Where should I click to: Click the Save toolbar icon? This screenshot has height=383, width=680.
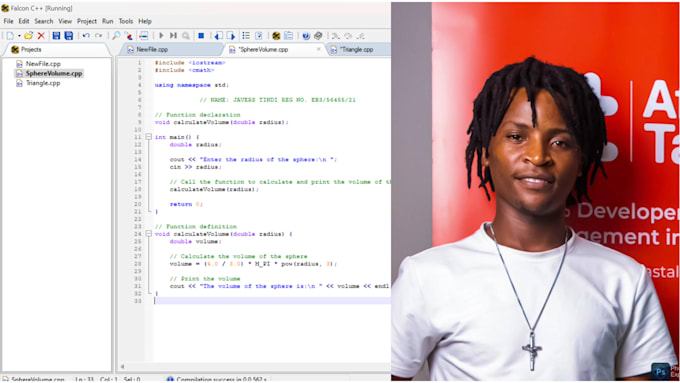coord(56,36)
